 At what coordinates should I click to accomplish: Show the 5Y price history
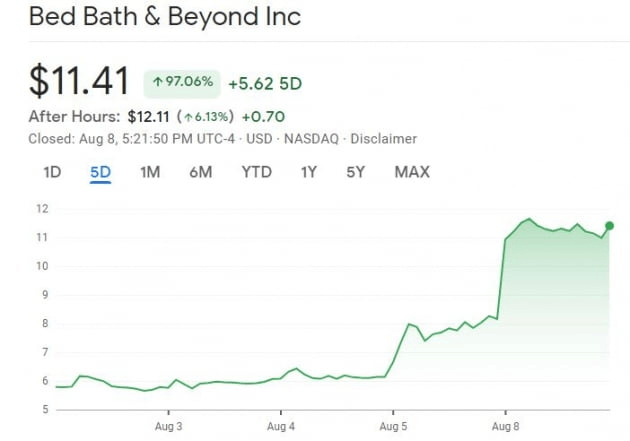356,172
